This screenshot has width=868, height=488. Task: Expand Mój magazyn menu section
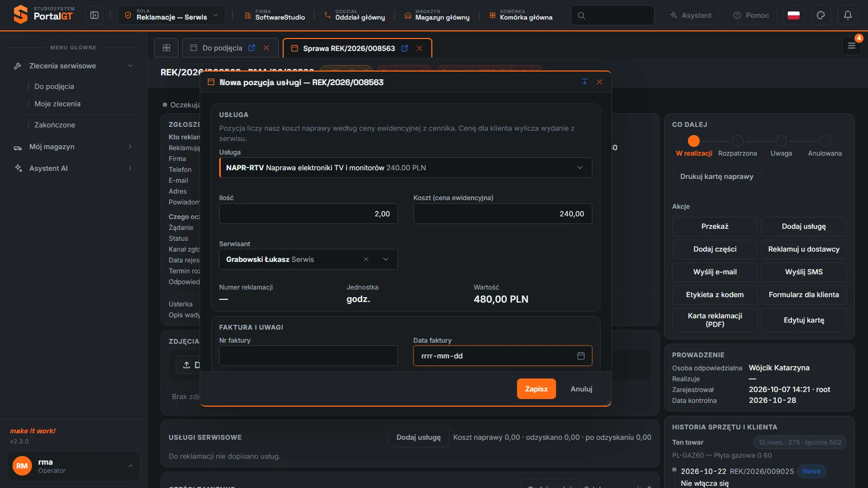pyautogui.click(x=73, y=146)
